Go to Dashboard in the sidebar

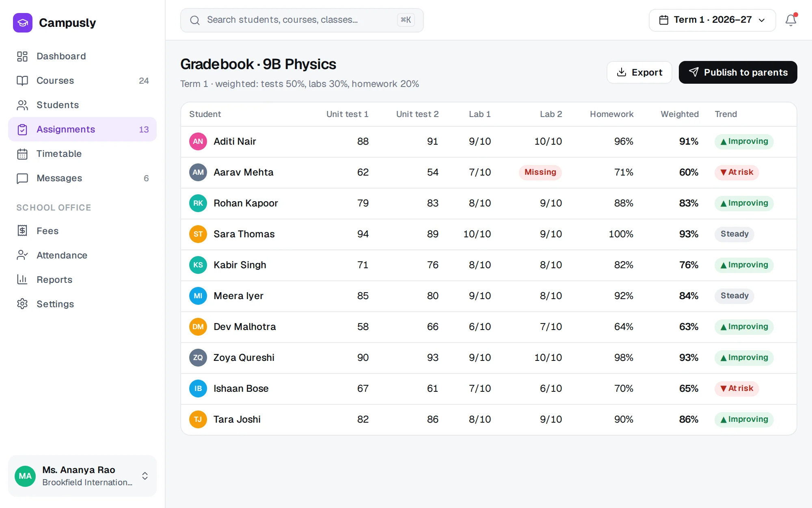(82, 56)
